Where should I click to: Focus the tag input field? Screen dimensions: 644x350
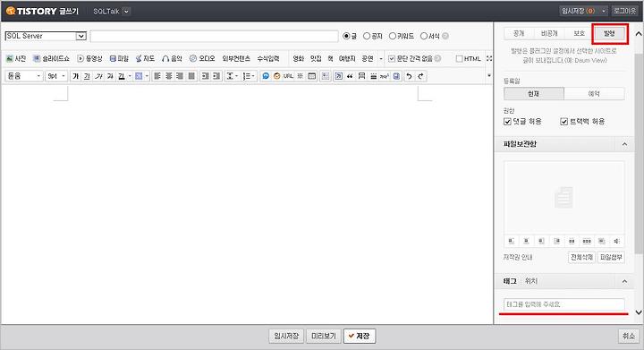tap(564, 304)
